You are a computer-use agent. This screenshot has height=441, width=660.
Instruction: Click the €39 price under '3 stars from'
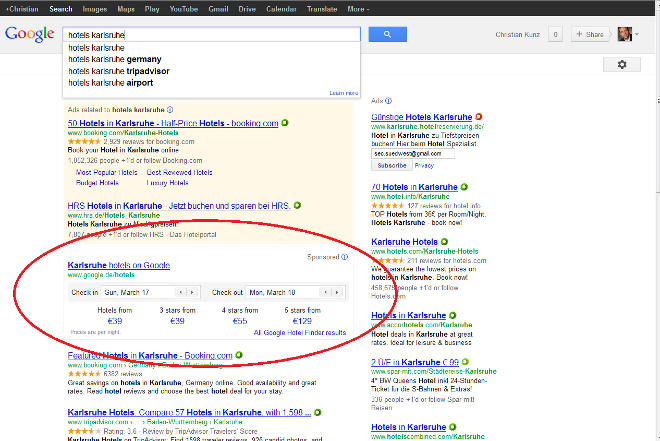point(177,321)
